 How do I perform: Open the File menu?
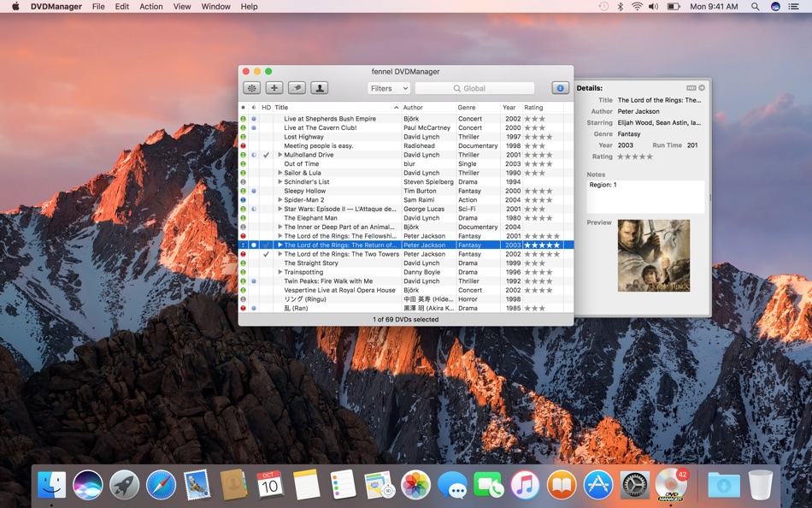pyautogui.click(x=98, y=7)
